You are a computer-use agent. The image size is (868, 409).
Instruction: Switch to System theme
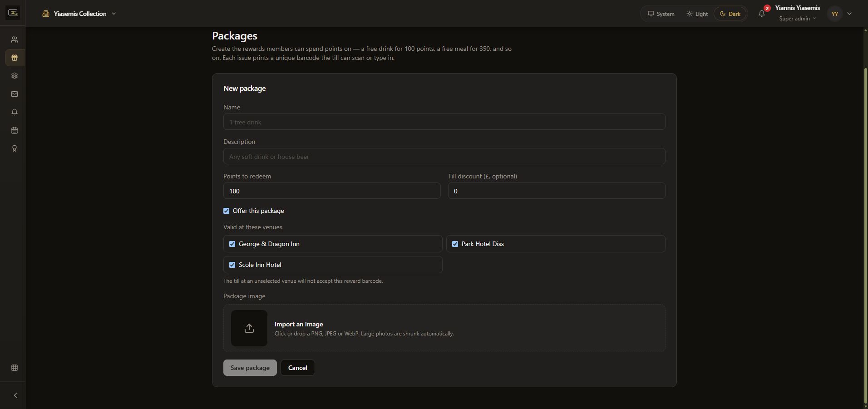(x=661, y=14)
